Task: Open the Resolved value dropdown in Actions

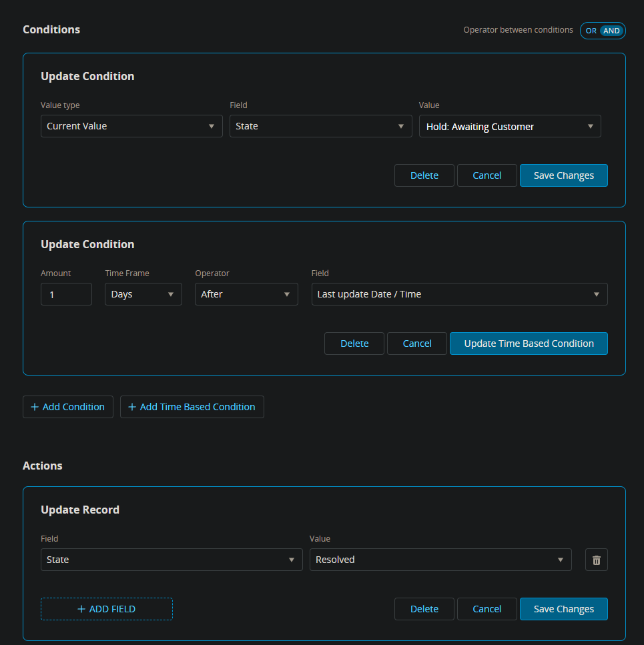Action: tap(440, 560)
